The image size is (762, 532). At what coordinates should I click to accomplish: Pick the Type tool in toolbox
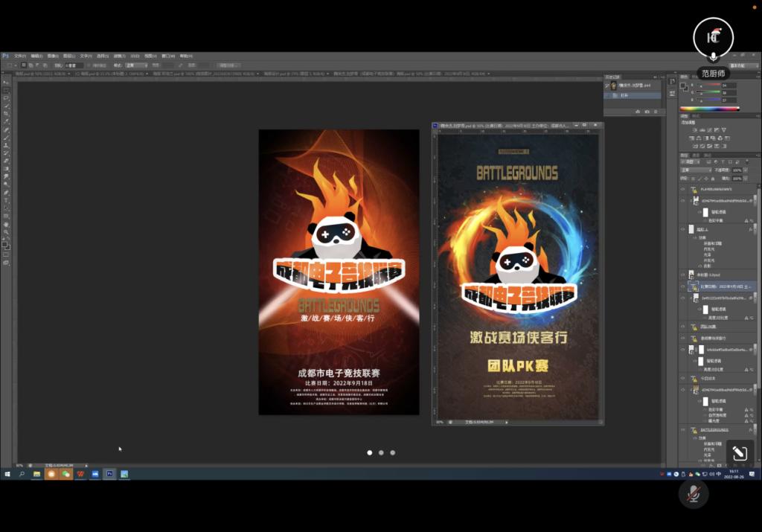coord(6,200)
